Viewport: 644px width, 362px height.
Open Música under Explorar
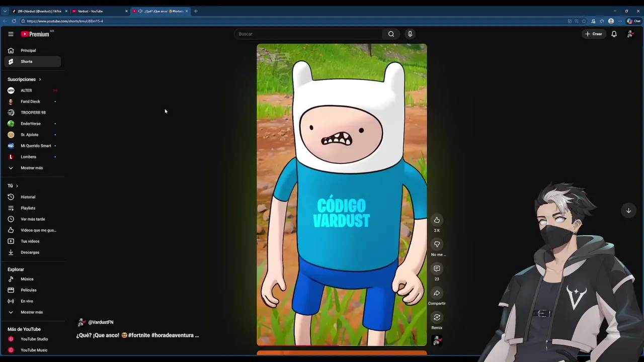coord(32,279)
